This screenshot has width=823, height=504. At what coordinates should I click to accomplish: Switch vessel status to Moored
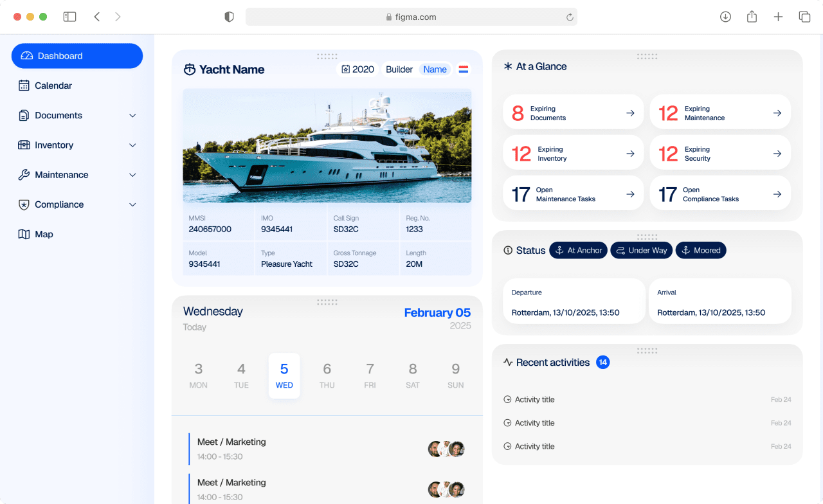[701, 250]
